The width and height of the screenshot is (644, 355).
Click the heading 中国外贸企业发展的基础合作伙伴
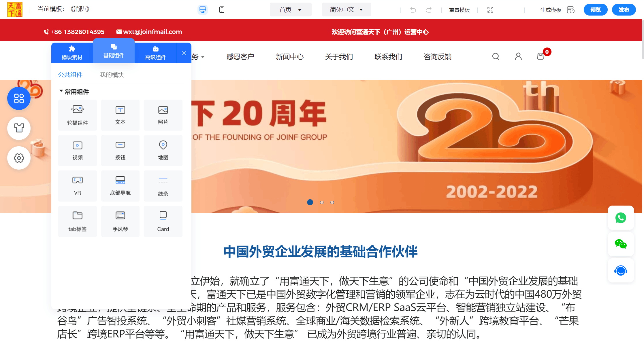(321, 252)
